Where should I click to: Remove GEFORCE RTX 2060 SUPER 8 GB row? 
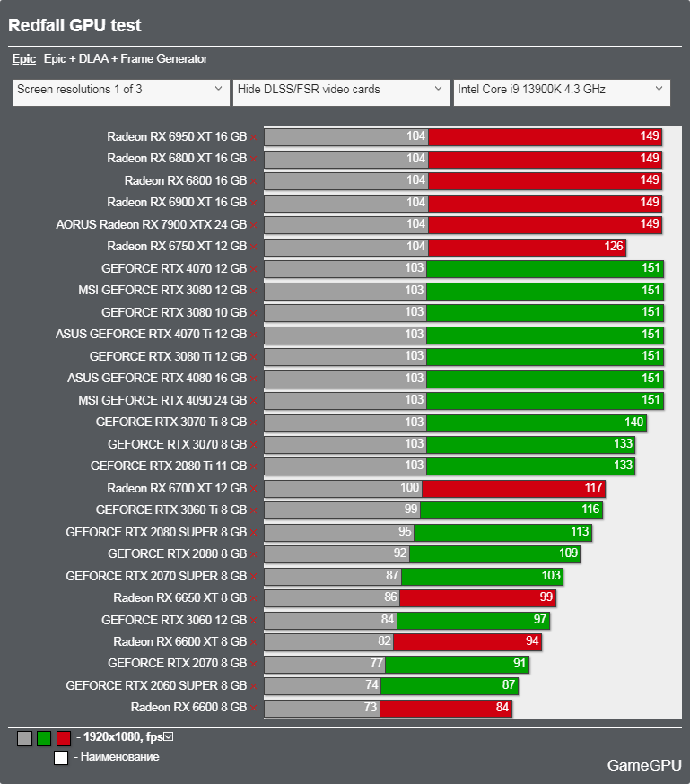click(x=254, y=686)
